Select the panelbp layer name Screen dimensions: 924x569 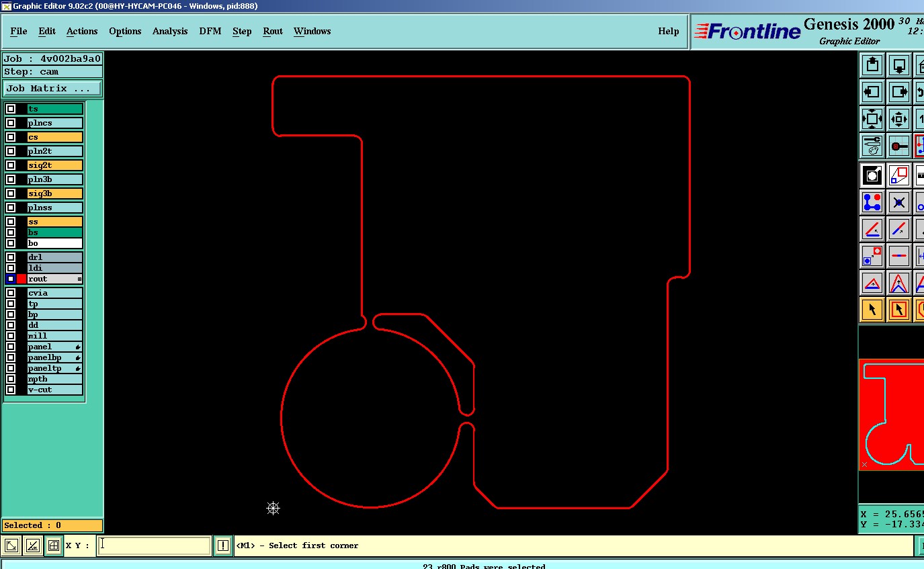tap(55, 357)
